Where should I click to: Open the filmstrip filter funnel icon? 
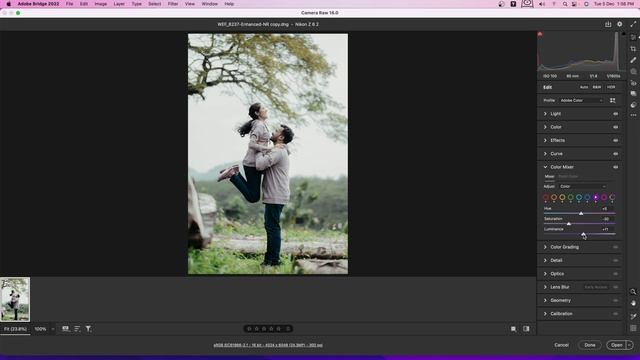pos(88,329)
